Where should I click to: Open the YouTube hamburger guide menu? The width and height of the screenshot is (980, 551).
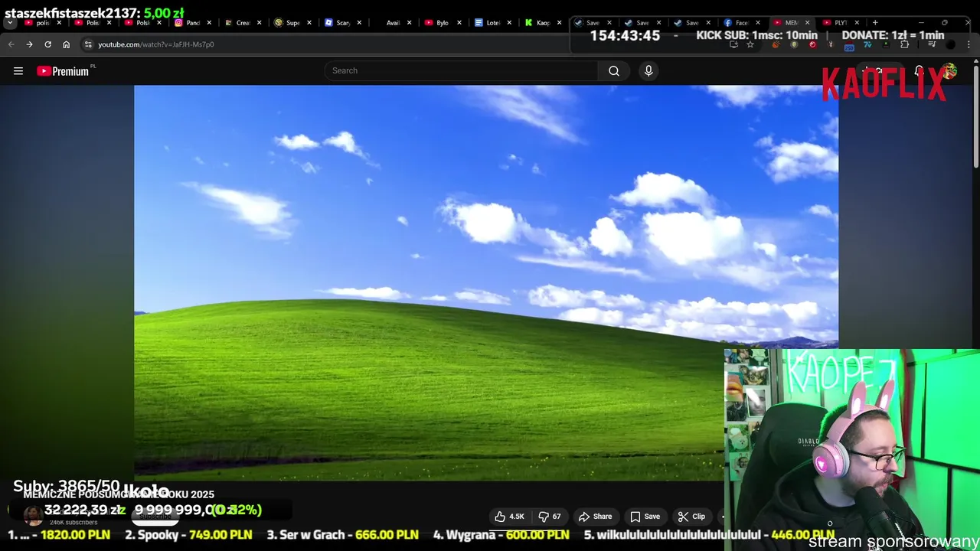(x=18, y=71)
